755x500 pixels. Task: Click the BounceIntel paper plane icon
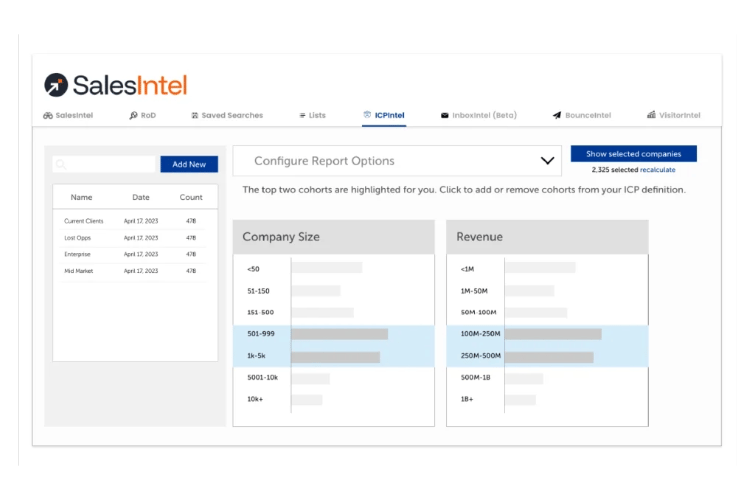click(557, 115)
